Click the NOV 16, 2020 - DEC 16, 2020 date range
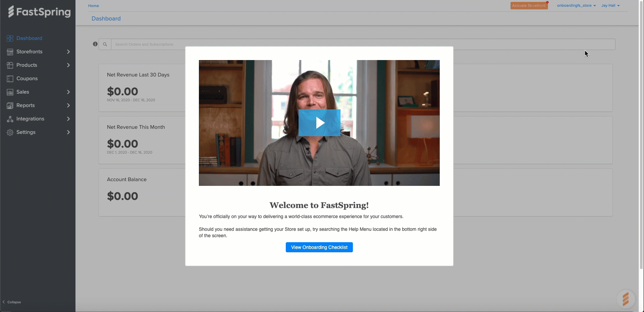Viewport: 644px width, 312px height. coord(131,100)
